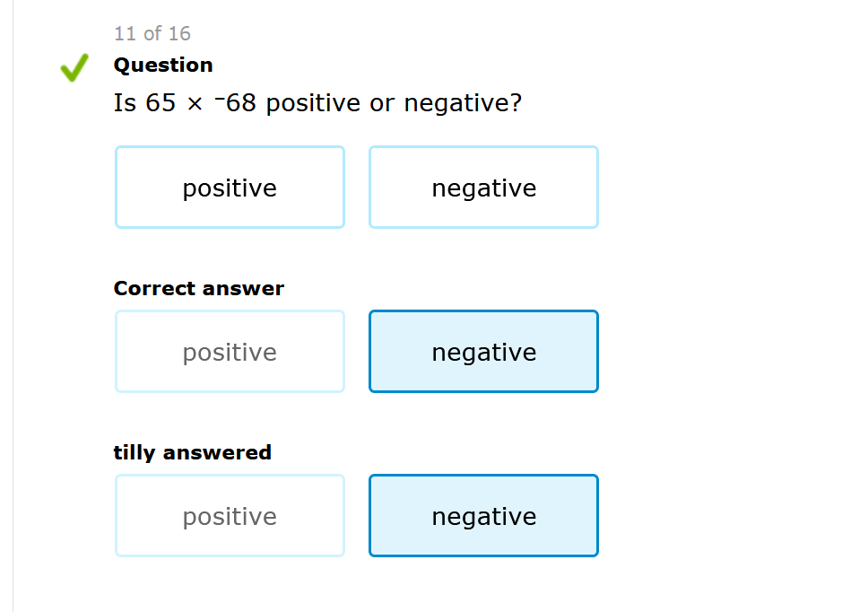
Task: Click the number 65 in the question
Action: coord(161,104)
